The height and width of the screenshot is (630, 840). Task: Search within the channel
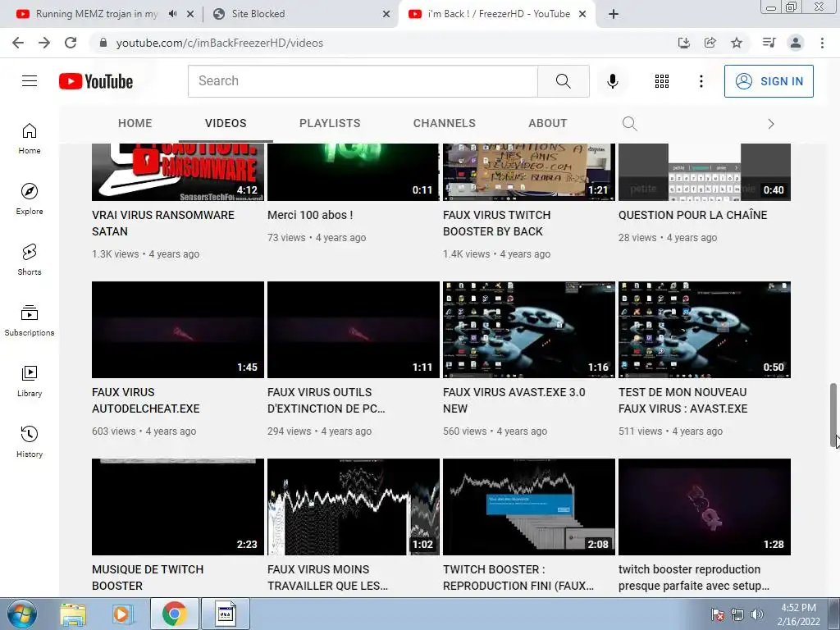(x=629, y=124)
